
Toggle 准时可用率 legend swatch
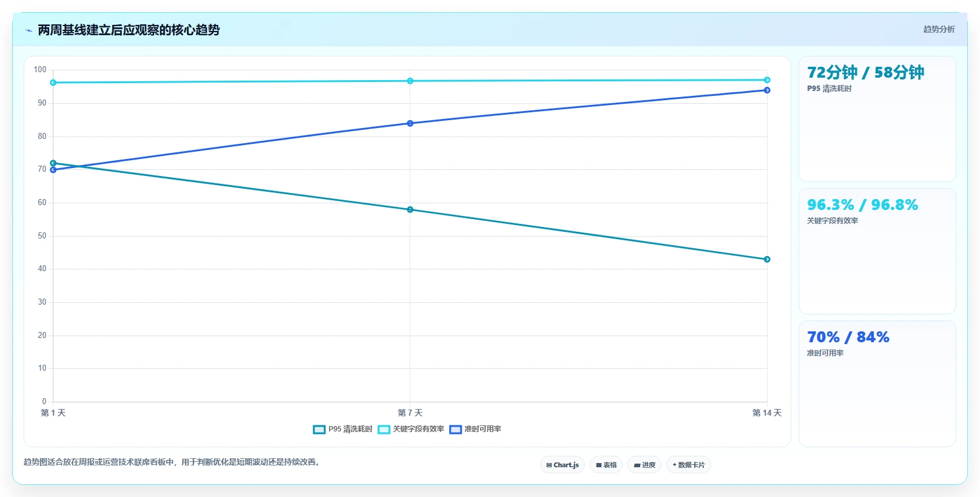456,430
